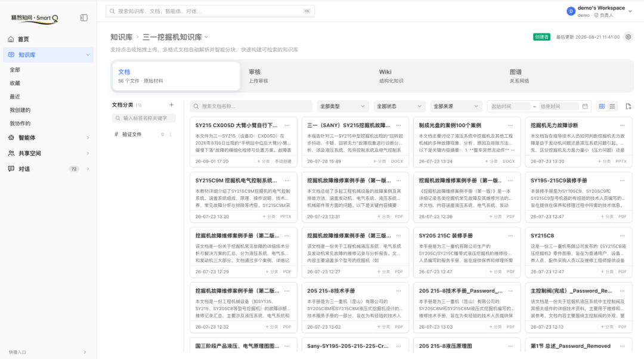Click the 结束时间 date field

[x=559, y=106]
